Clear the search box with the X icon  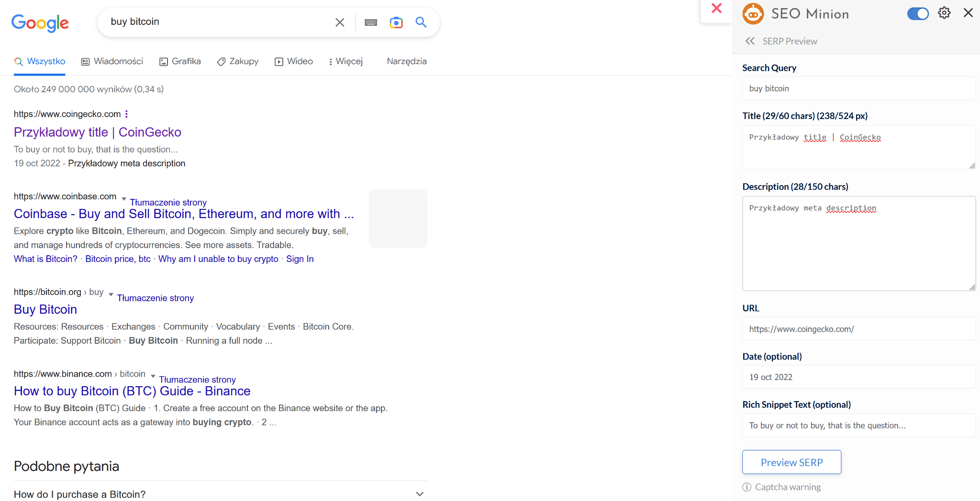click(x=340, y=22)
